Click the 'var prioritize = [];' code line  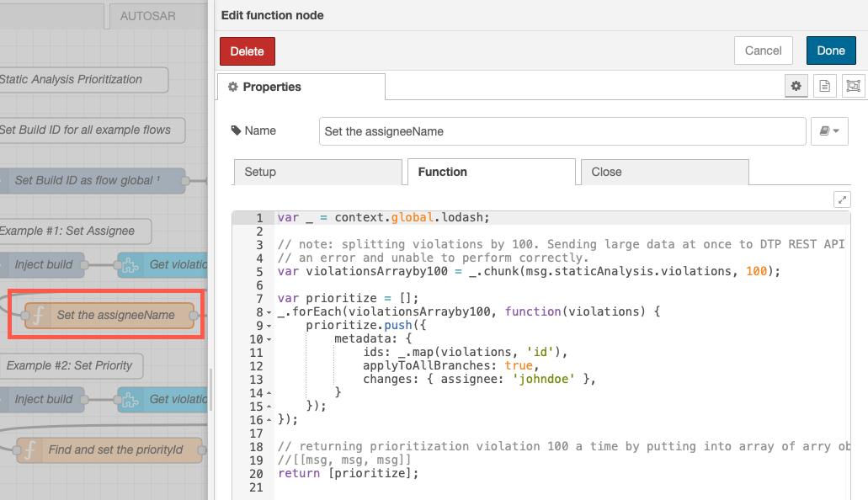(x=349, y=299)
